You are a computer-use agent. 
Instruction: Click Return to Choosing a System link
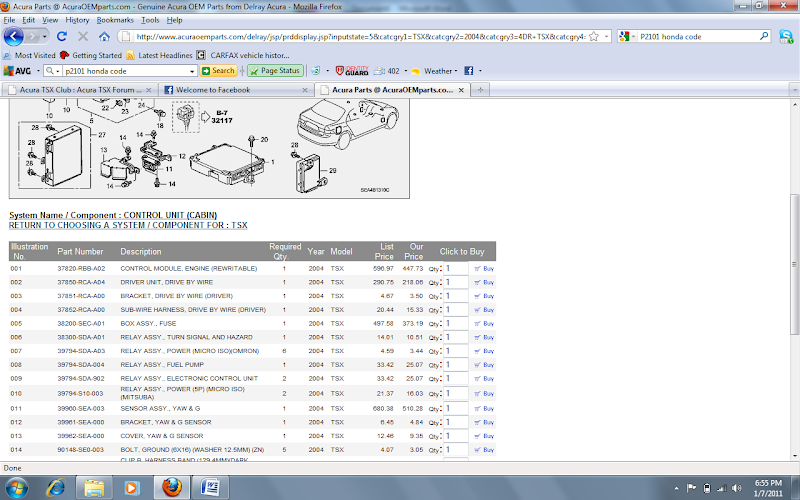click(x=128, y=225)
